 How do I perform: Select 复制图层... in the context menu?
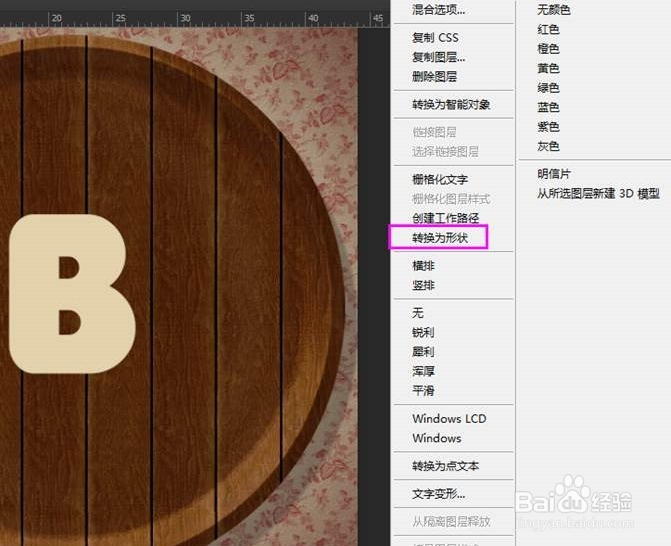point(438,57)
